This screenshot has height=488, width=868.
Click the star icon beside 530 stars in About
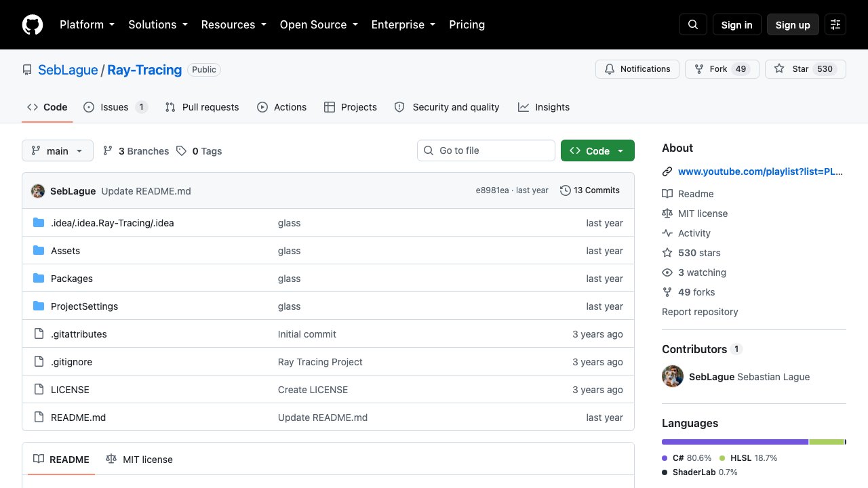coord(667,253)
